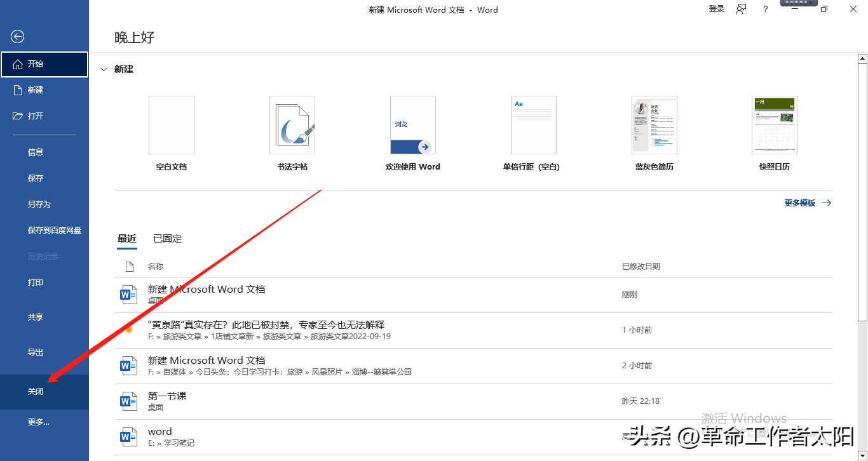
Task: Click the file icon column header
Action: point(130,267)
